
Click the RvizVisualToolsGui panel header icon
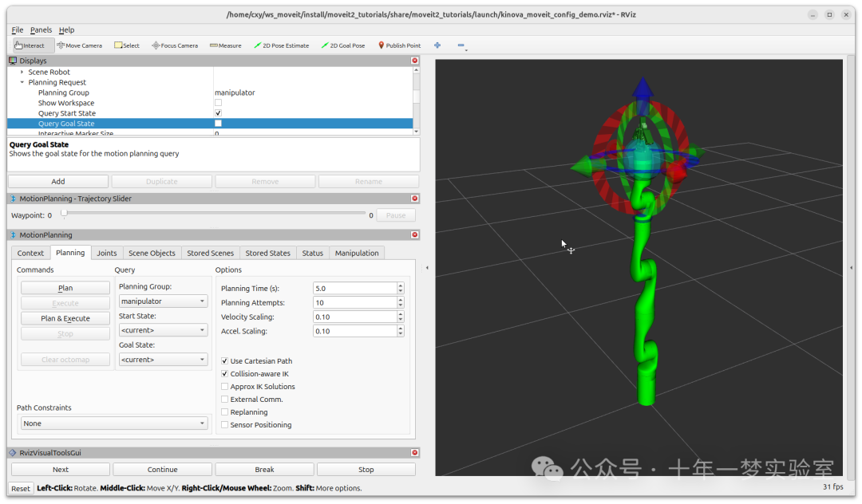point(14,453)
